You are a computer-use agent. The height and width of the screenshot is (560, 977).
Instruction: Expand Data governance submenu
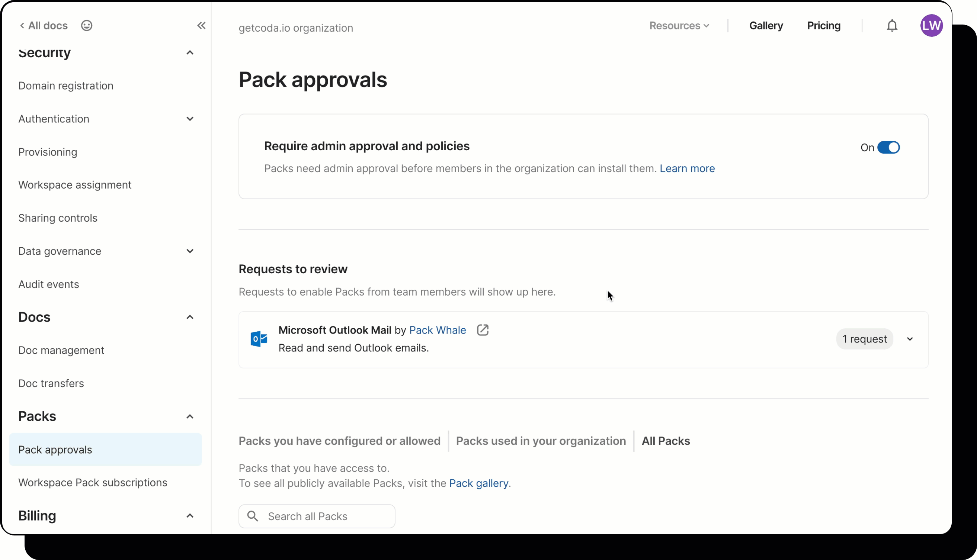[190, 251]
